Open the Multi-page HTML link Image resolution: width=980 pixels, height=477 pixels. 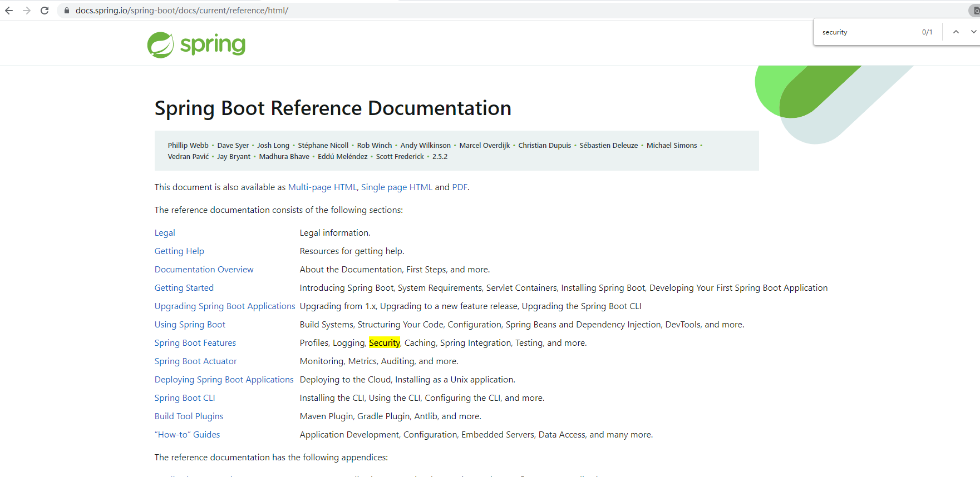pyautogui.click(x=322, y=187)
